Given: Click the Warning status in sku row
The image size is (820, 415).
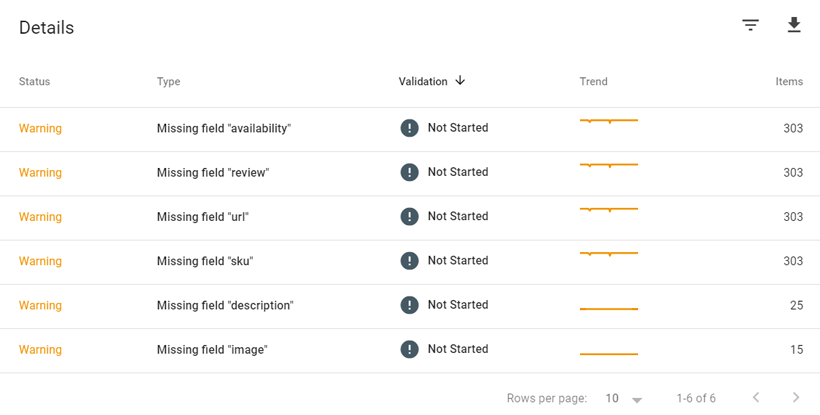Looking at the screenshot, I should [x=40, y=261].
